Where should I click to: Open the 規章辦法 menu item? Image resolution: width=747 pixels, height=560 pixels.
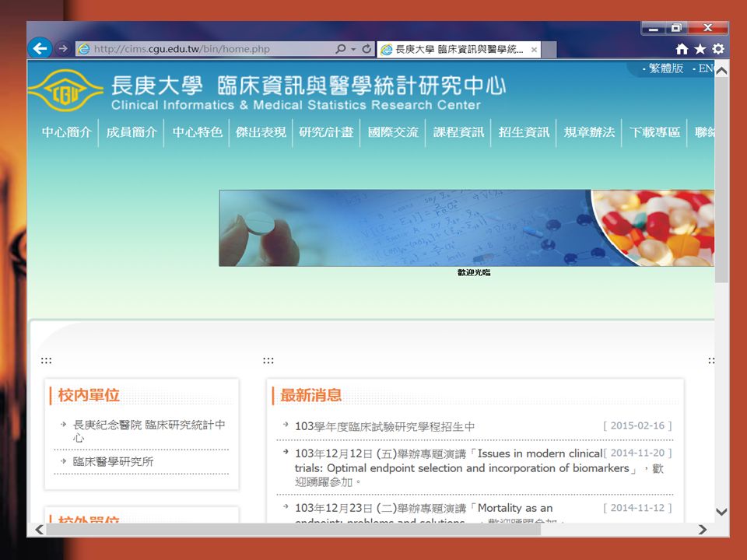point(589,132)
